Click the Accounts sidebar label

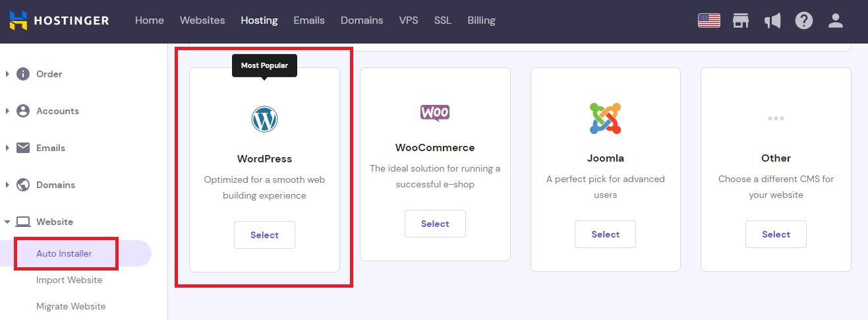(x=57, y=111)
